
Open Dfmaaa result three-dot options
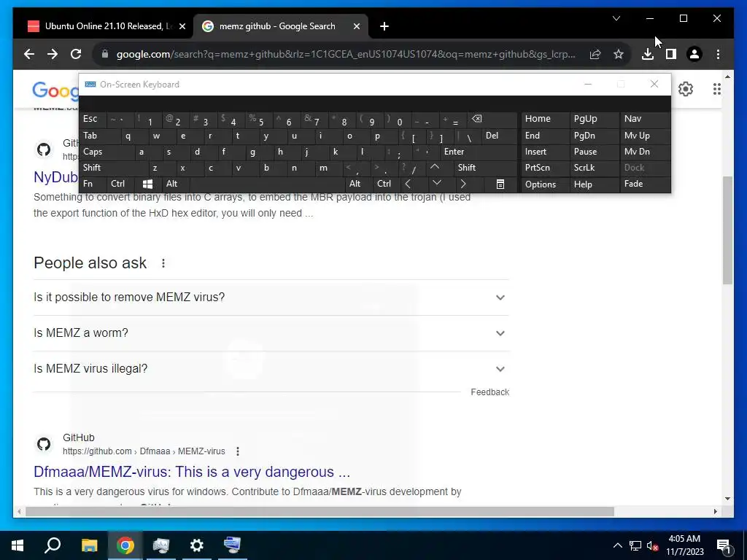(x=238, y=451)
